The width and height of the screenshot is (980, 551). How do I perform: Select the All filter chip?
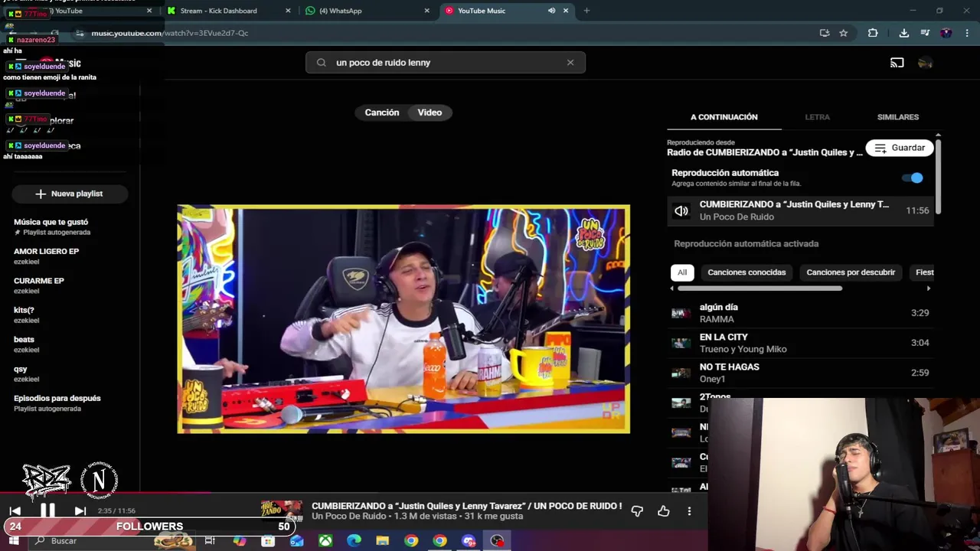682,272
